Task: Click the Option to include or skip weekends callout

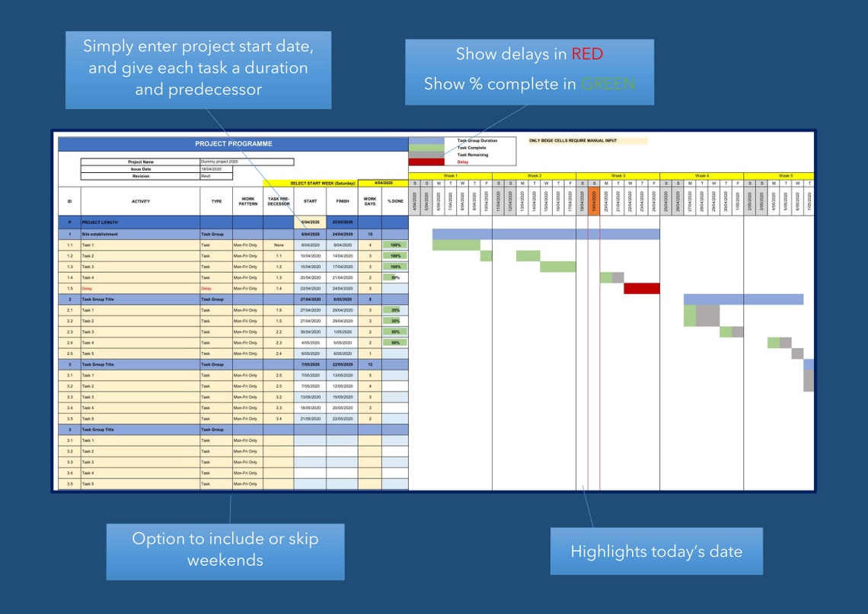Action: click(x=226, y=550)
